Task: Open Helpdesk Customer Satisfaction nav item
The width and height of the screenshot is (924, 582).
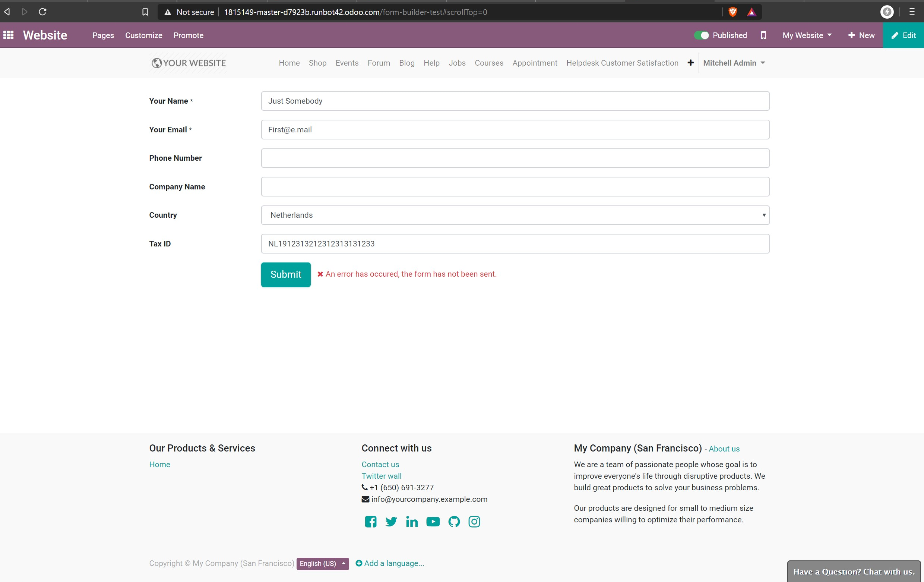Action: coord(622,63)
